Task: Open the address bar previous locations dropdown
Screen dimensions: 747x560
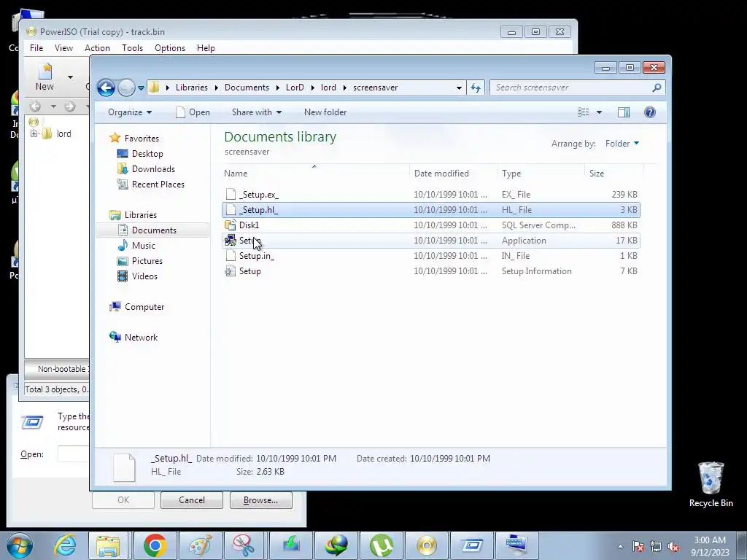Action: (459, 87)
